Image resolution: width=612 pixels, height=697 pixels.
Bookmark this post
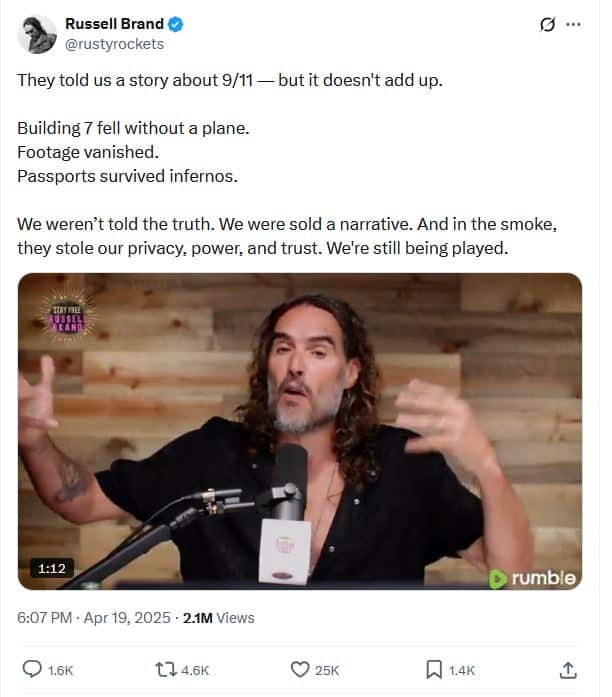[x=434, y=669]
